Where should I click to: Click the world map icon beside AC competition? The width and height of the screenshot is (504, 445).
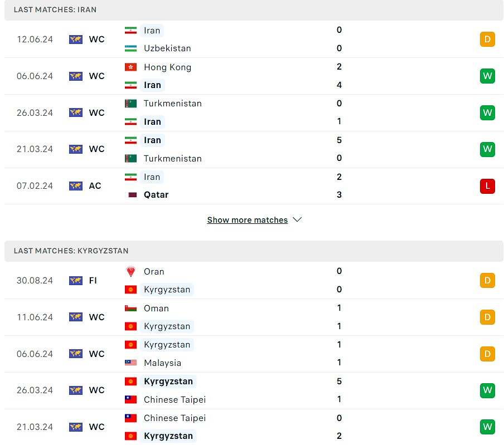click(x=76, y=186)
